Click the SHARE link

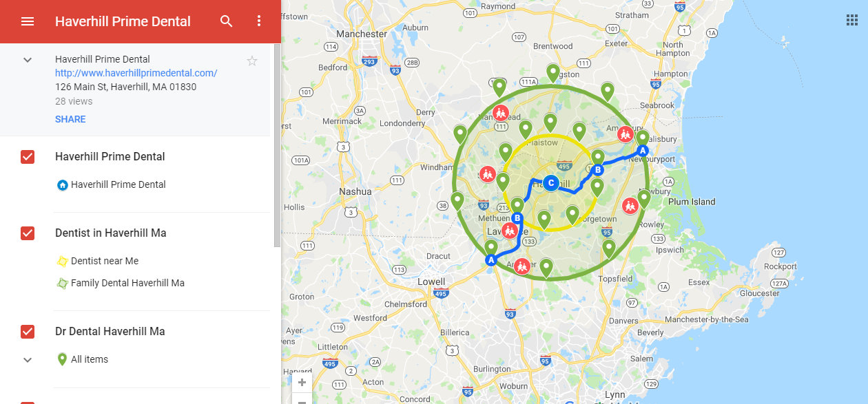pos(70,118)
